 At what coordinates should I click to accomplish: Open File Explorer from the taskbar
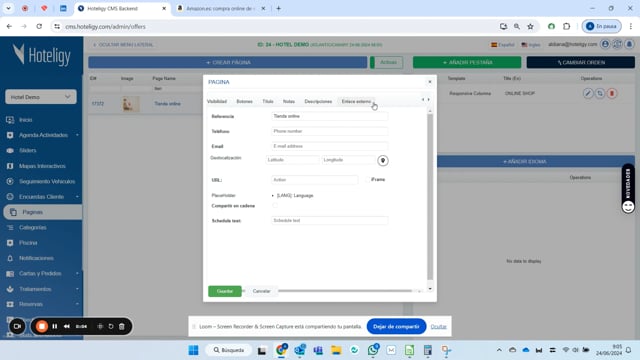click(x=336, y=350)
